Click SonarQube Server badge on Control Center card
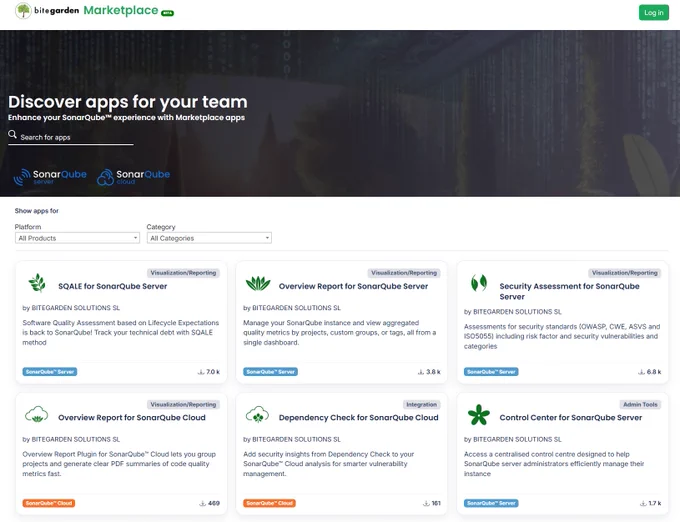 [x=491, y=503]
